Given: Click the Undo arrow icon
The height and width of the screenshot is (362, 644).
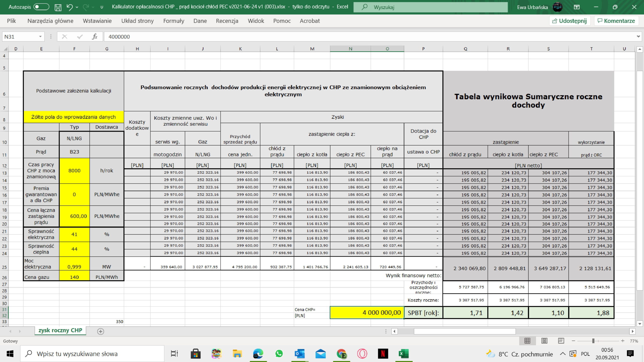Looking at the screenshot, I should click(70, 7).
